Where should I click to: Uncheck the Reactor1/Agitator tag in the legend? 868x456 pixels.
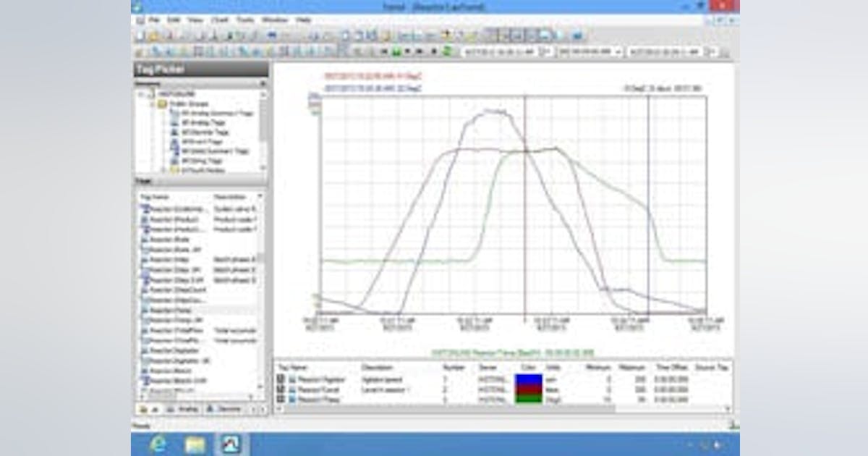pyautogui.click(x=282, y=379)
